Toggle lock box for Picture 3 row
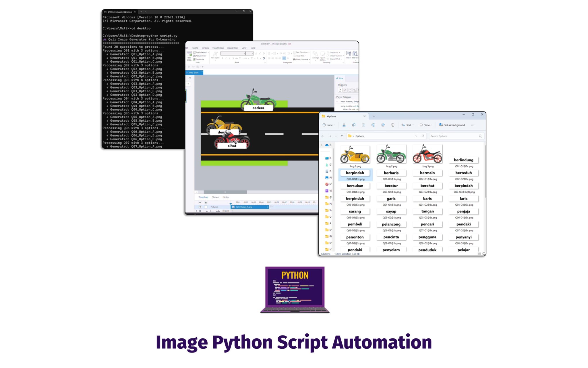 pos(206,207)
